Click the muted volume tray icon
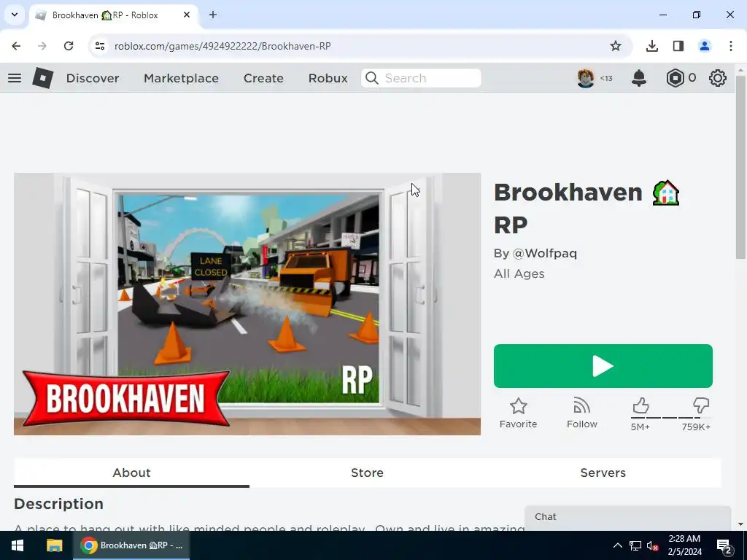Image resolution: width=747 pixels, height=560 pixels. click(x=653, y=546)
